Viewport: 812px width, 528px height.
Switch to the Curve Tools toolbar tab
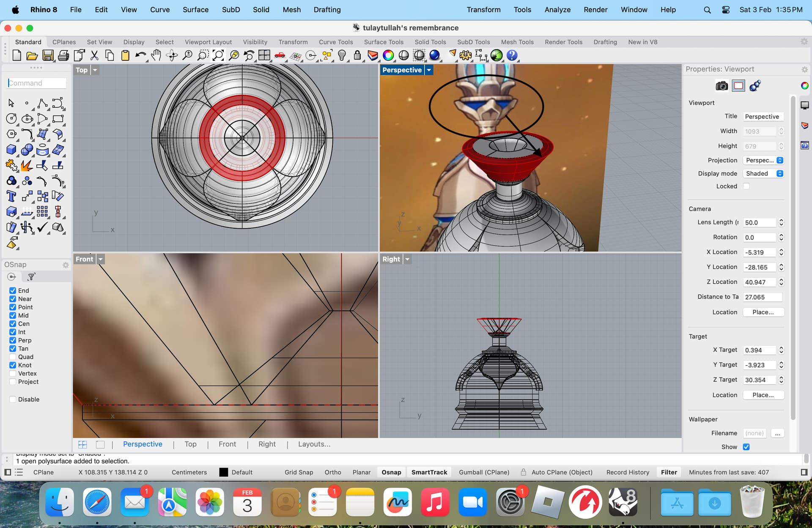coord(336,42)
